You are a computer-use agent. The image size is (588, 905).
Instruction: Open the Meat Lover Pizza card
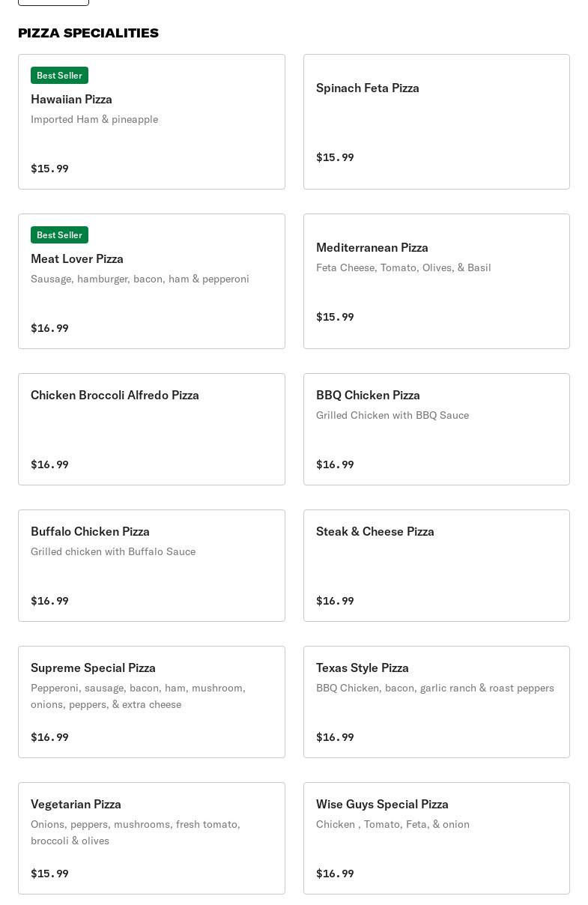[x=151, y=281]
